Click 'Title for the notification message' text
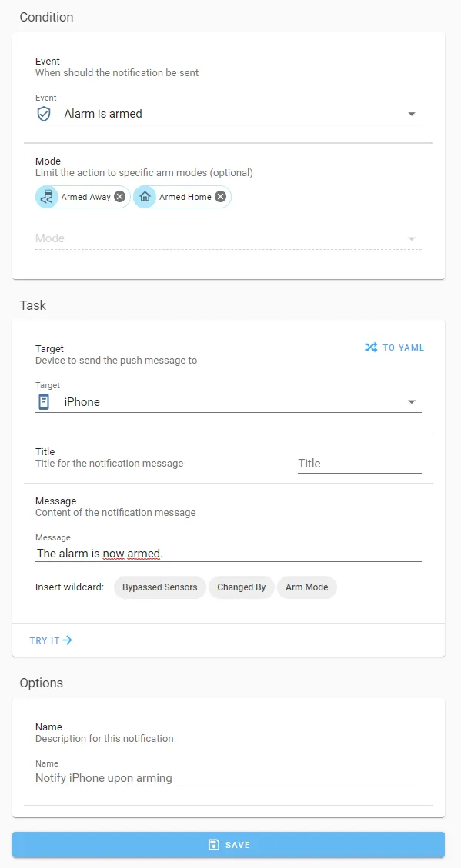This screenshot has width=461, height=868. pyautogui.click(x=109, y=463)
